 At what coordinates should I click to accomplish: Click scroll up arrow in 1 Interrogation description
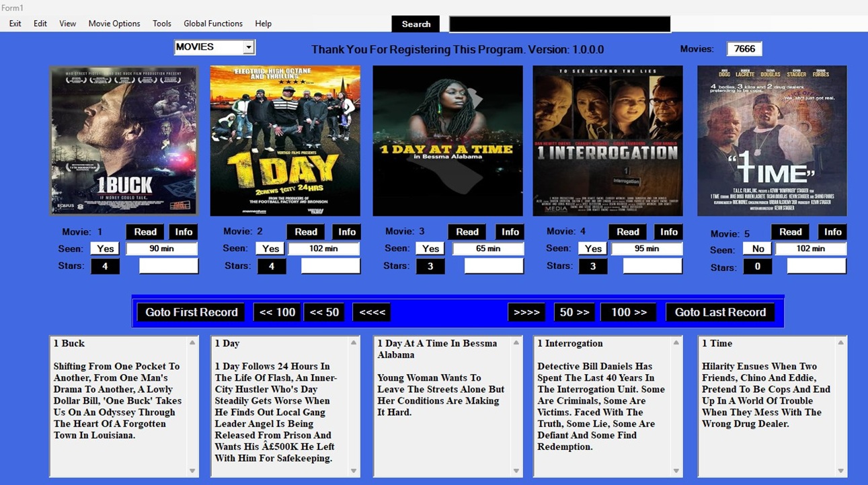coord(676,342)
